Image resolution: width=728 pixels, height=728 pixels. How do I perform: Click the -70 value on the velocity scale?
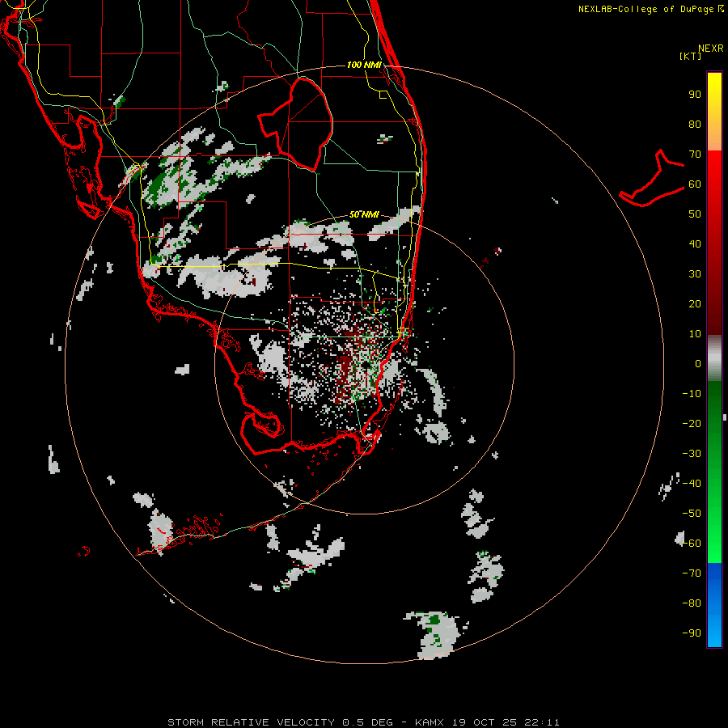coord(692,574)
